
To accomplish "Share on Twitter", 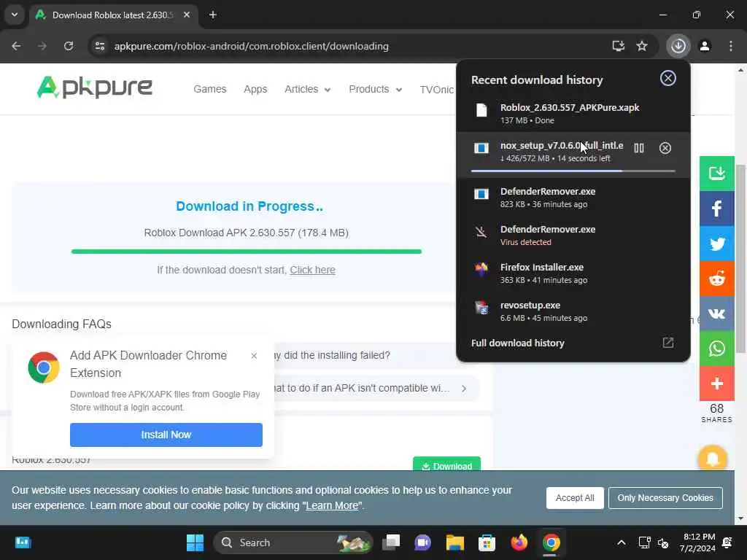I will [x=716, y=244].
